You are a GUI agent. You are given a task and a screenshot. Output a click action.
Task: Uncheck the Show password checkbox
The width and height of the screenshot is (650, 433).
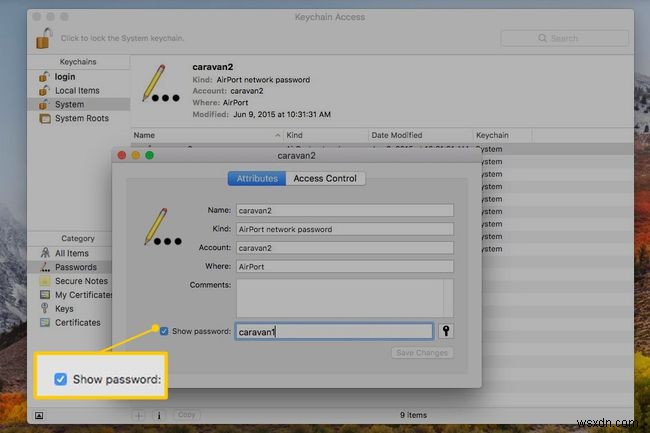[164, 331]
